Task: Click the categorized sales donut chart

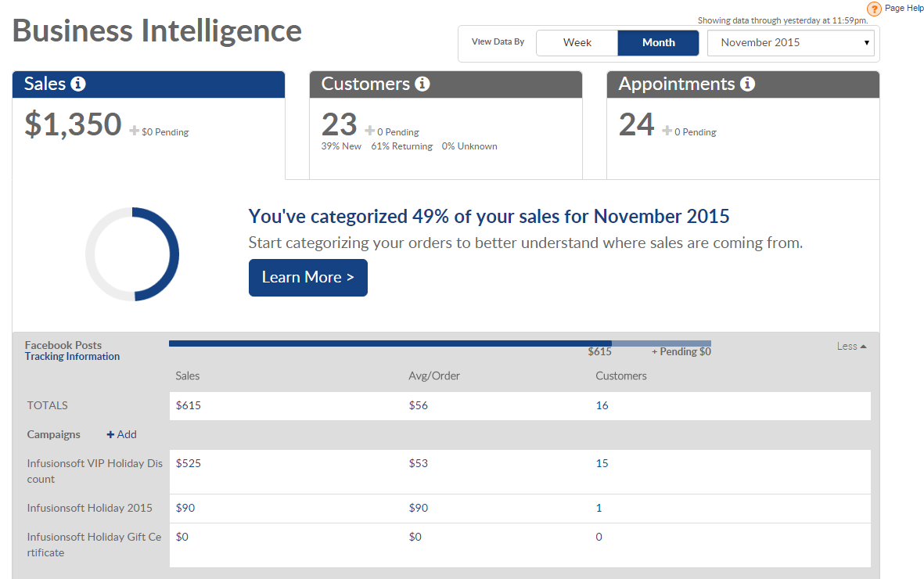Action: pyautogui.click(x=132, y=254)
